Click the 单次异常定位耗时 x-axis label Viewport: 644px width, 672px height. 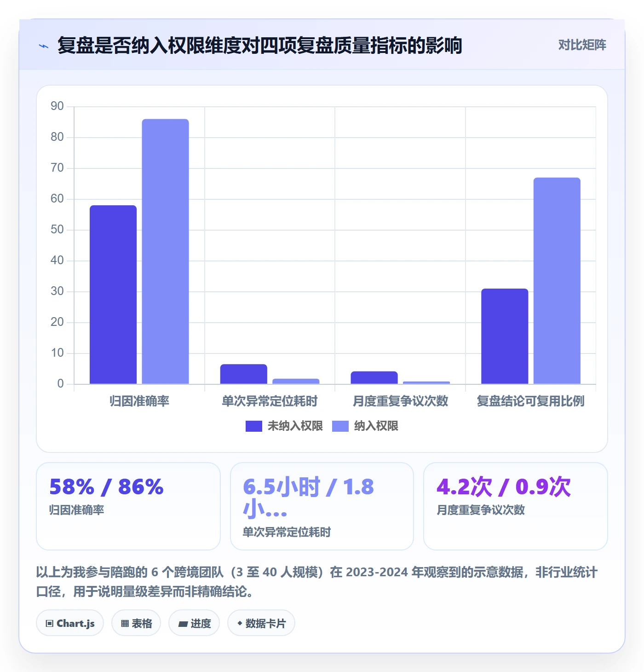tap(270, 401)
